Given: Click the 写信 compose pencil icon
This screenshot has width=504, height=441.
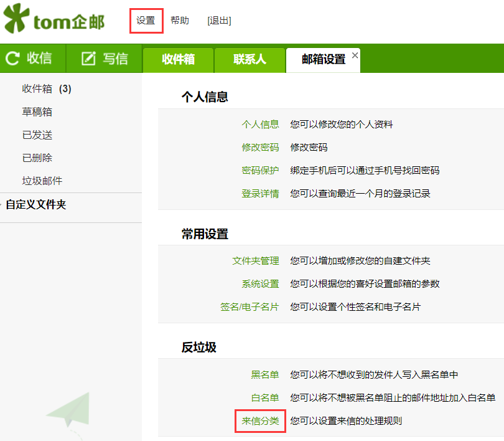Looking at the screenshot, I should click(89, 59).
